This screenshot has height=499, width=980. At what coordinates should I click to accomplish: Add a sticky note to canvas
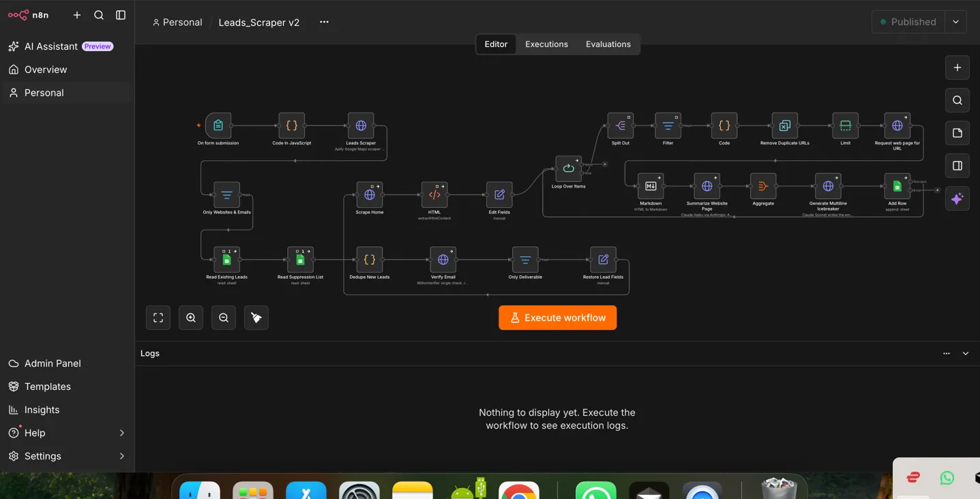(x=957, y=133)
